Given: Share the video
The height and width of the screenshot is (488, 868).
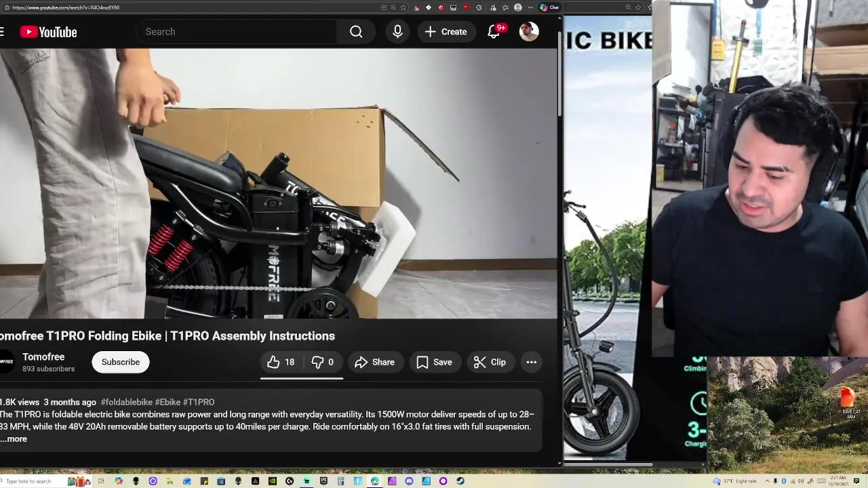Looking at the screenshot, I should (374, 362).
